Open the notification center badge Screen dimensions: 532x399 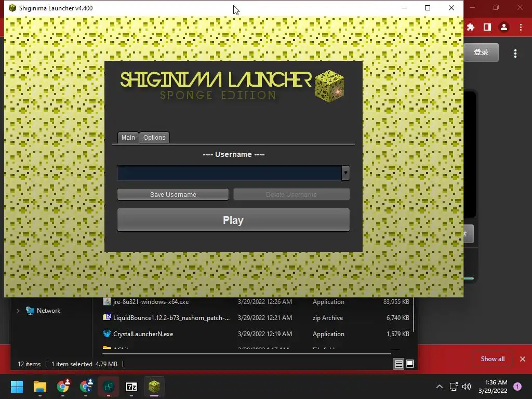[517, 387]
